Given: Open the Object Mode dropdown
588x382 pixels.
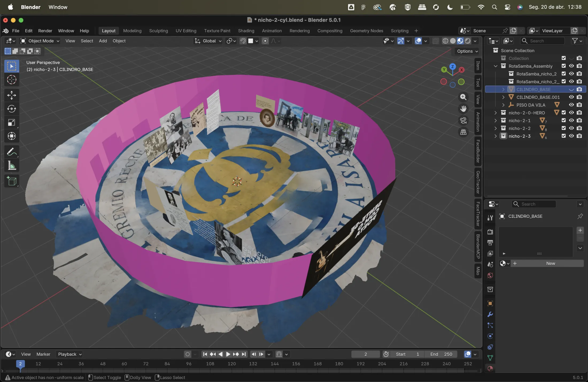Looking at the screenshot, I should click(x=40, y=41).
